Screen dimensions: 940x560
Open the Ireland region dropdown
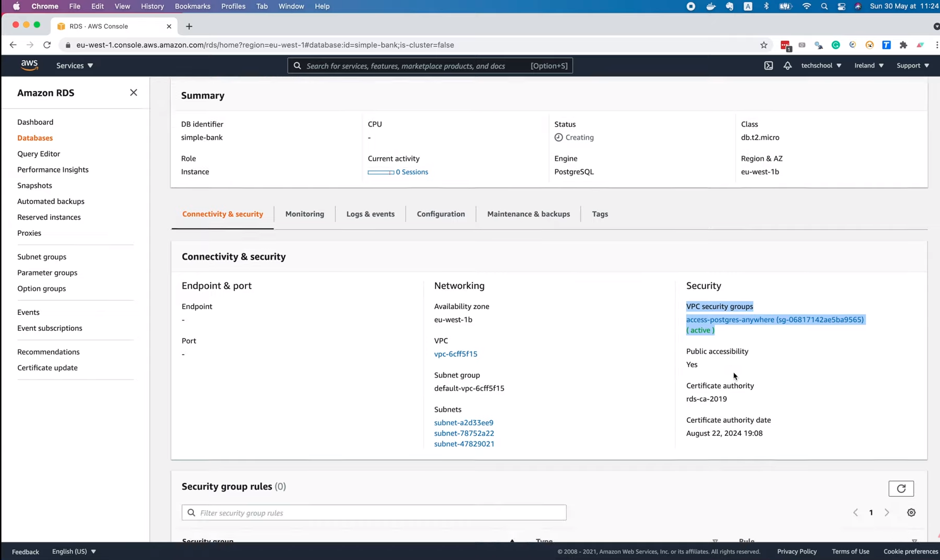(869, 65)
